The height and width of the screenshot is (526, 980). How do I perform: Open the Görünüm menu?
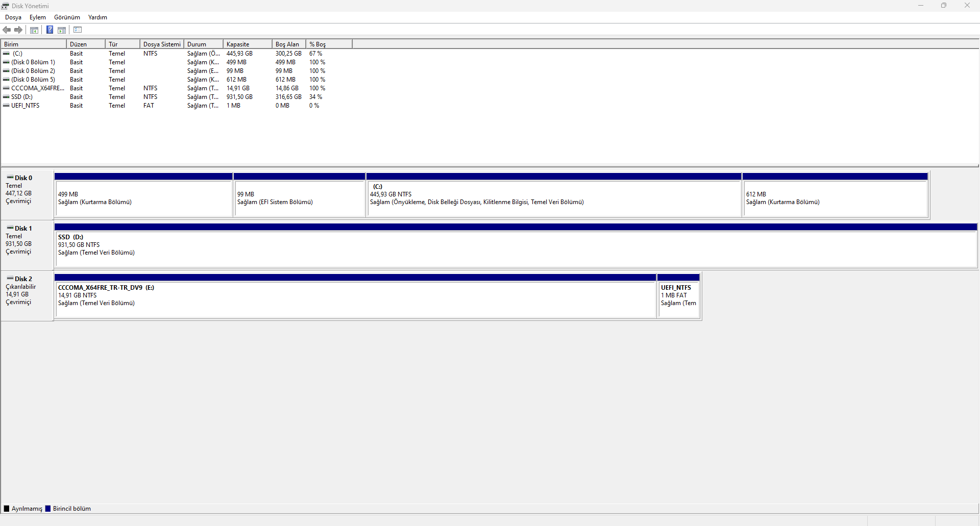tap(67, 17)
